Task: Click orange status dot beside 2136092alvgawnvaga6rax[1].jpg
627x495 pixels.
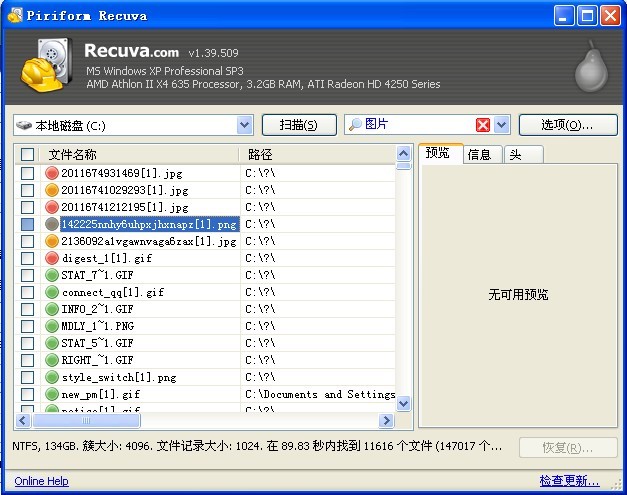Action: click(x=52, y=241)
